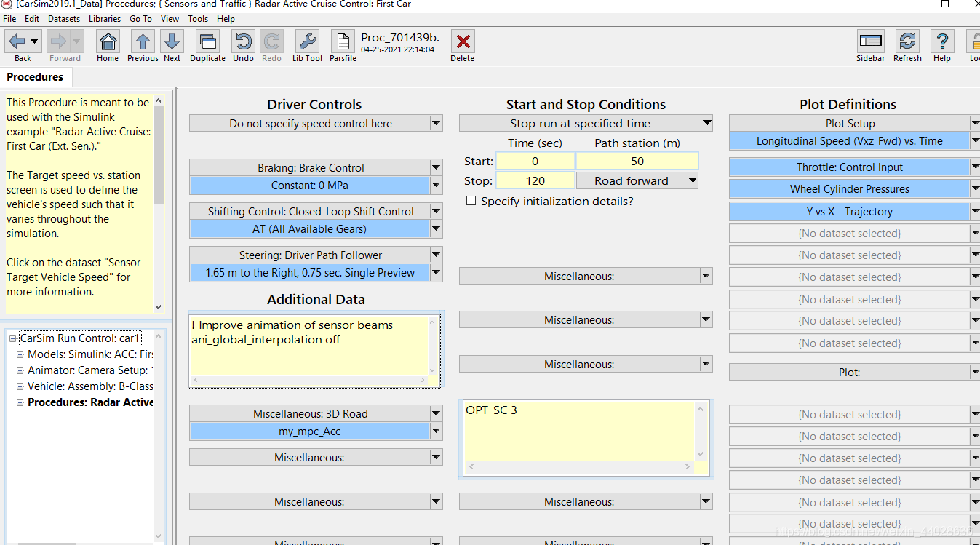The image size is (980, 545).
Task: Open AT (All Available Gears) dataset
Action: [x=310, y=229]
